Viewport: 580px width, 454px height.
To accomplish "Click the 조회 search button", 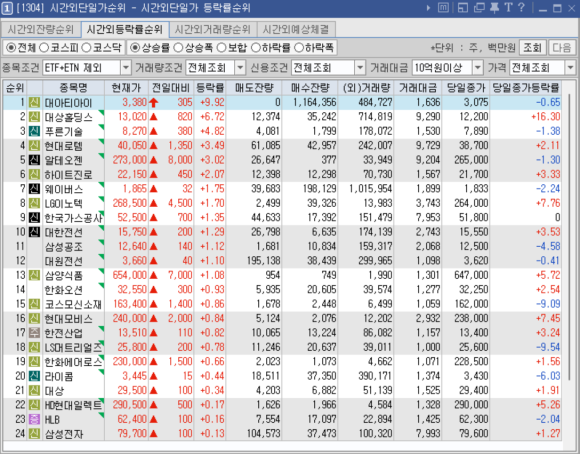I will click(x=532, y=47).
